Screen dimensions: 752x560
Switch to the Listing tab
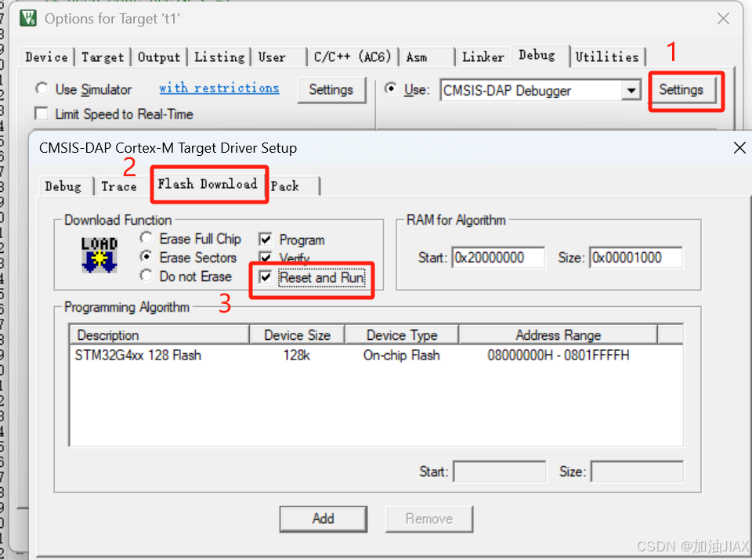tap(219, 57)
